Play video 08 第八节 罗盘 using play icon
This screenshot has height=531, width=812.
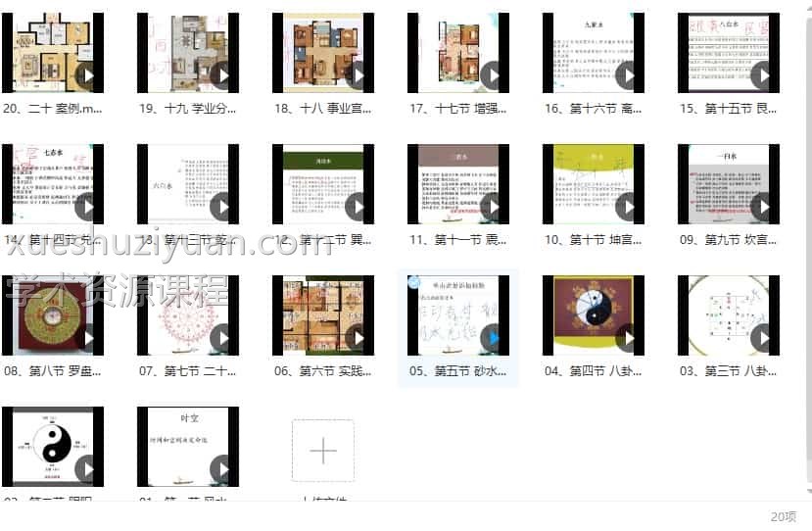86,337
